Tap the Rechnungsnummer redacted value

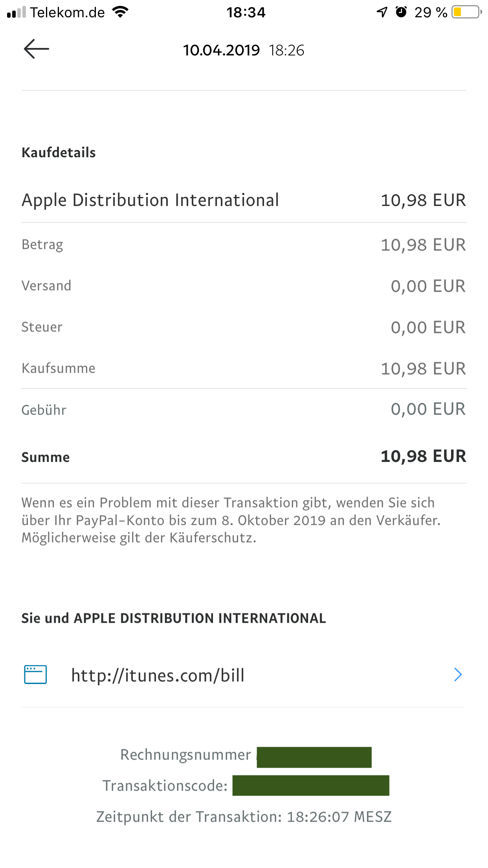tap(314, 757)
